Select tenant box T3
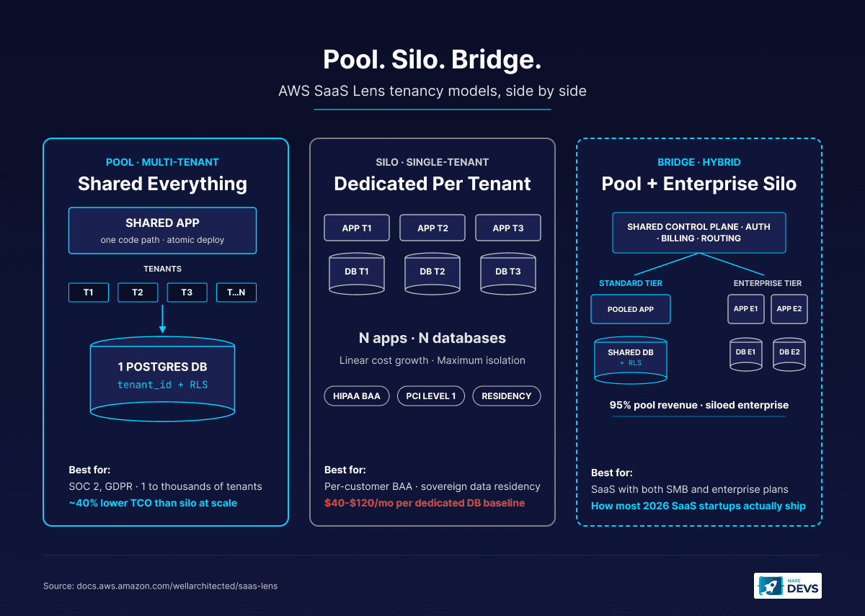Viewport: 865px width, 616px height. [x=187, y=293]
